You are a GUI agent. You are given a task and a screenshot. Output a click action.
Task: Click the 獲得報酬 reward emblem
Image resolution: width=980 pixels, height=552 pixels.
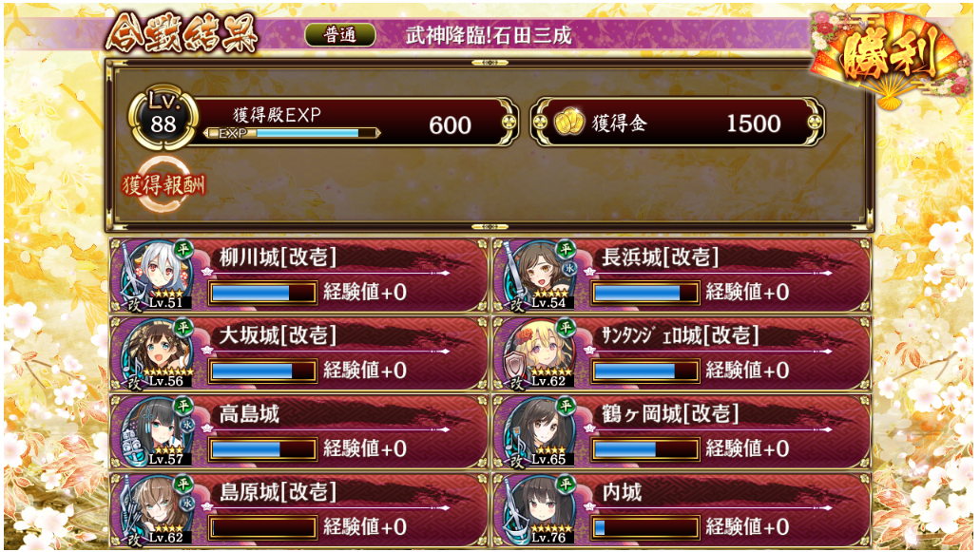coord(163,185)
